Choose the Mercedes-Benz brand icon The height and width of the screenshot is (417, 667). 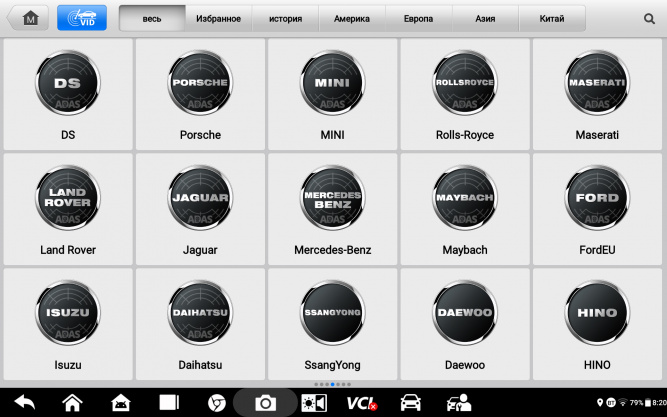click(332, 198)
